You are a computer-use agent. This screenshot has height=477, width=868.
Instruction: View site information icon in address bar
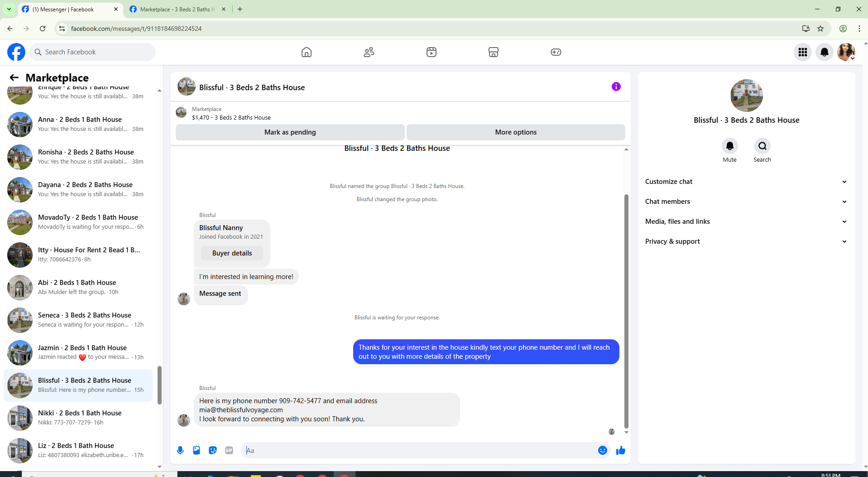pyautogui.click(x=62, y=29)
